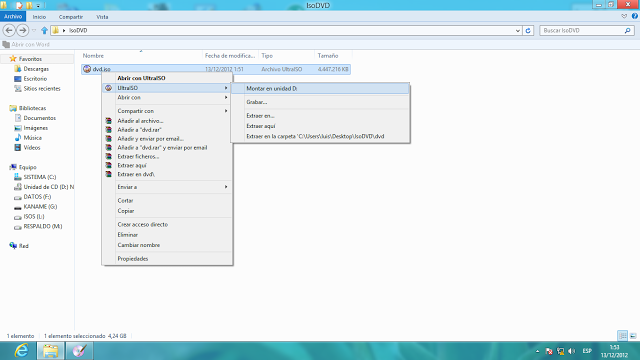
Task: Launch Internet Explorer from taskbar
Action: pos(21,351)
